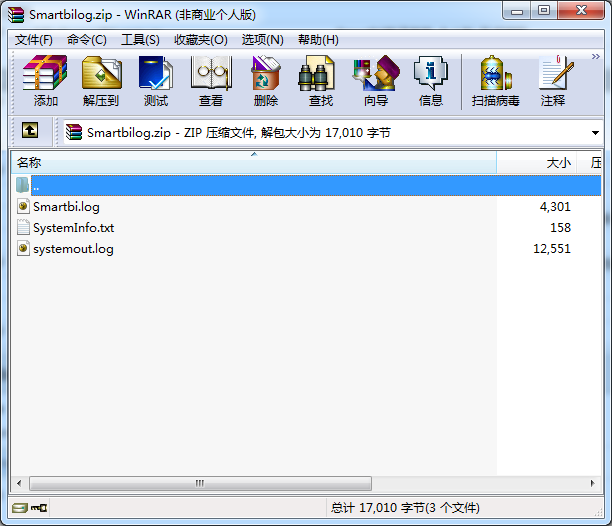Launch the Wizard (向导) tool

(x=376, y=81)
